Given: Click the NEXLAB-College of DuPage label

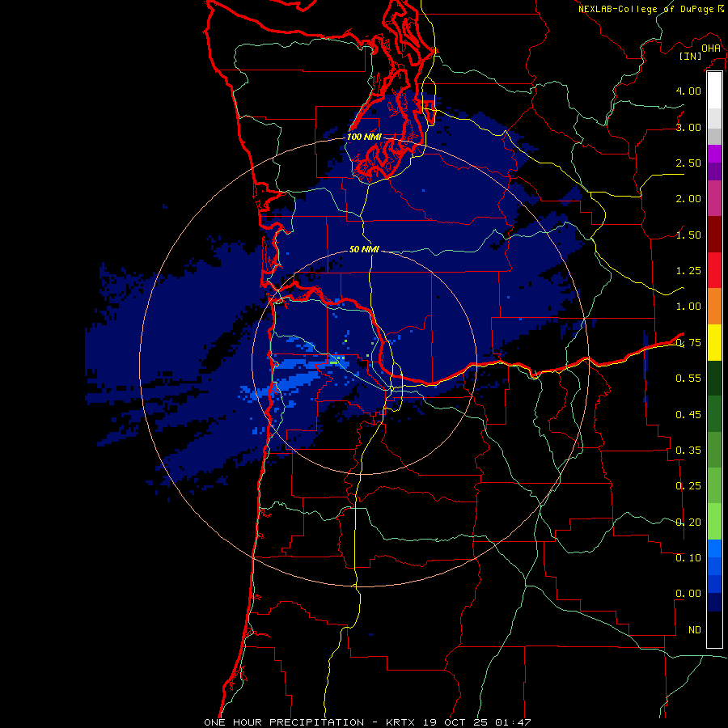Looking at the screenshot, I should 647,9.
